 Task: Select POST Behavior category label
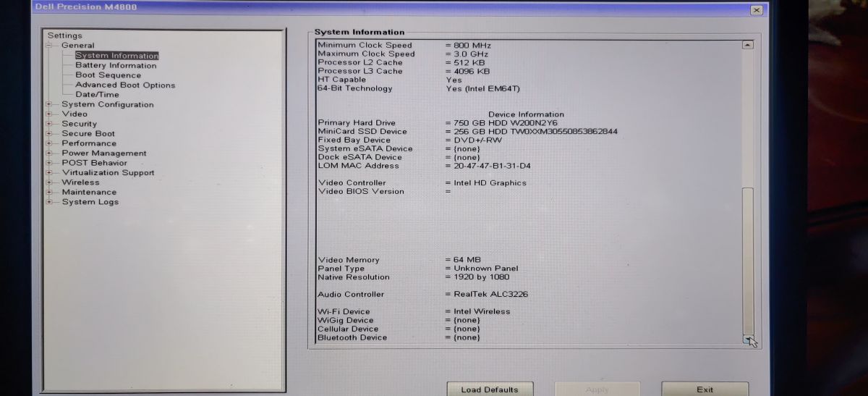coord(94,163)
